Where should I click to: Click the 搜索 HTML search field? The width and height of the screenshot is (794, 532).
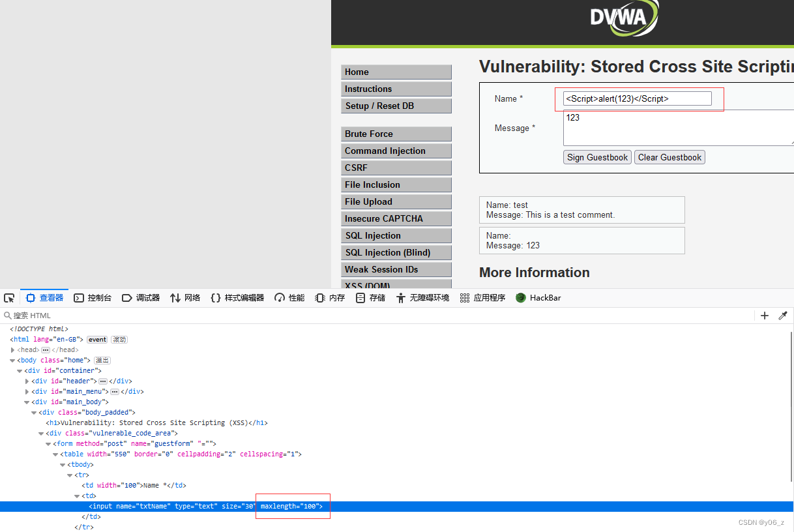(378, 316)
